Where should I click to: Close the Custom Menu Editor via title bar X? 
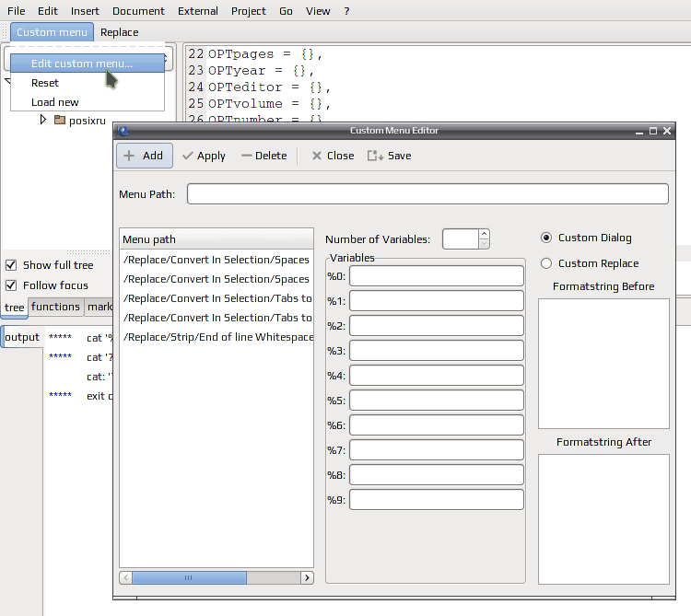667,131
